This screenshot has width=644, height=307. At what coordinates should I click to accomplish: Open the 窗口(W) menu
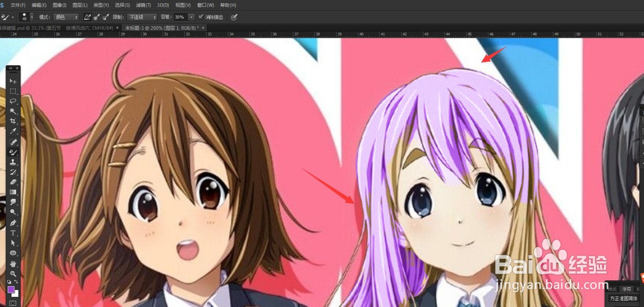point(205,5)
